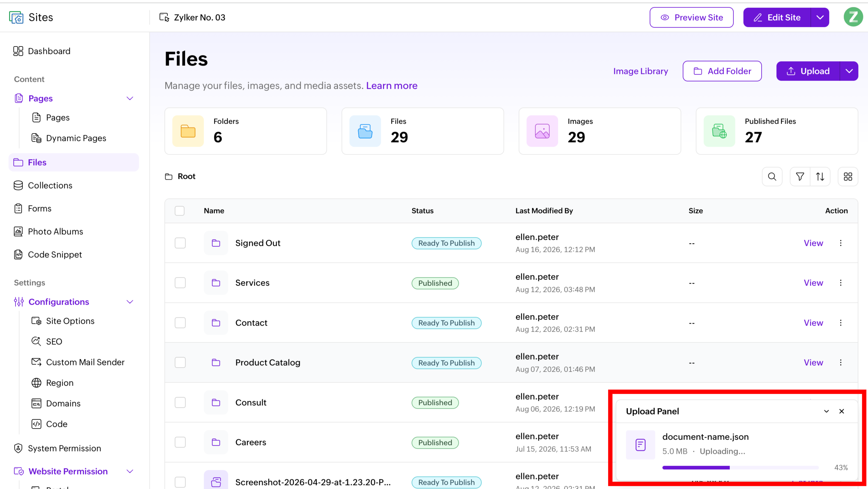Toggle the select-all checkbox in table header

pyautogui.click(x=180, y=211)
